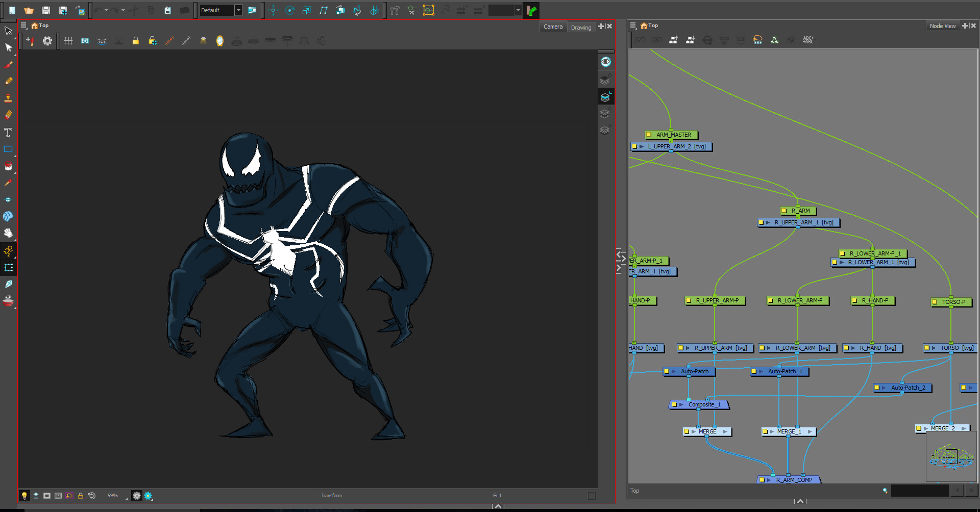Select the R_LOWER_ARM-P peg node
The width and height of the screenshot is (980, 512).
[798, 301]
